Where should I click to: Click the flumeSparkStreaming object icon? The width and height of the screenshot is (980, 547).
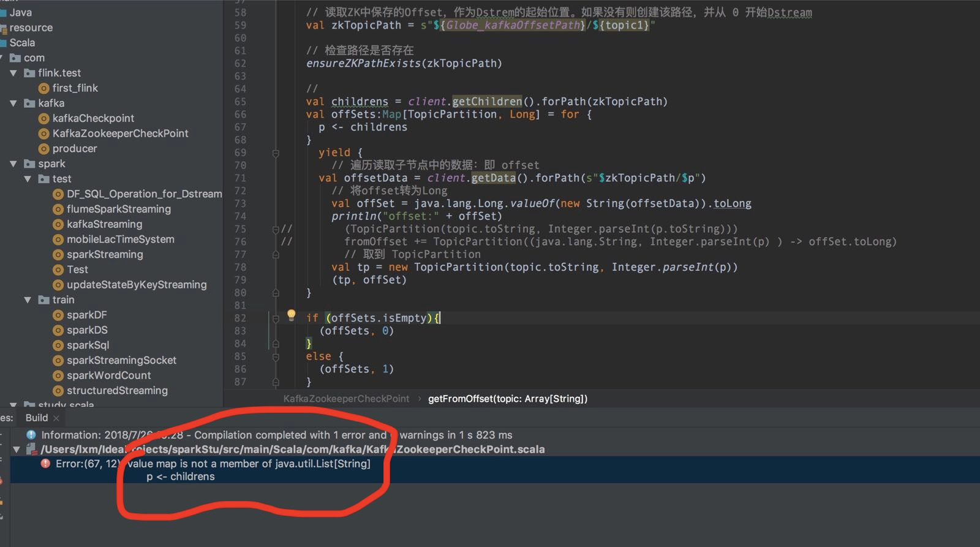[58, 209]
